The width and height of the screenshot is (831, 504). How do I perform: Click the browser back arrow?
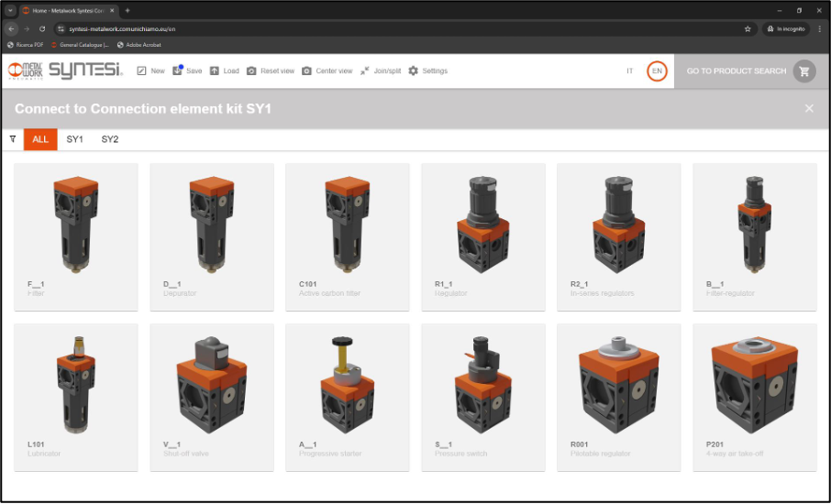point(11,29)
